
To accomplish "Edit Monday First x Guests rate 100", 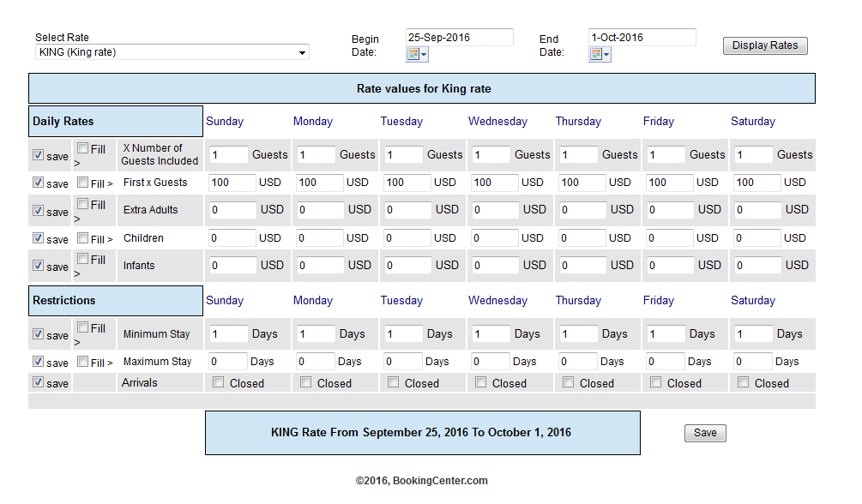I will click(x=319, y=183).
